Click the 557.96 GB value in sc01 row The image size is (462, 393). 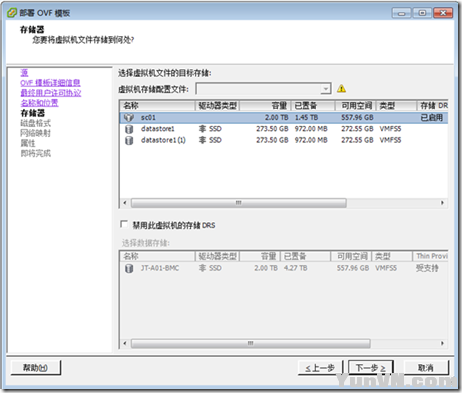[357, 118]
